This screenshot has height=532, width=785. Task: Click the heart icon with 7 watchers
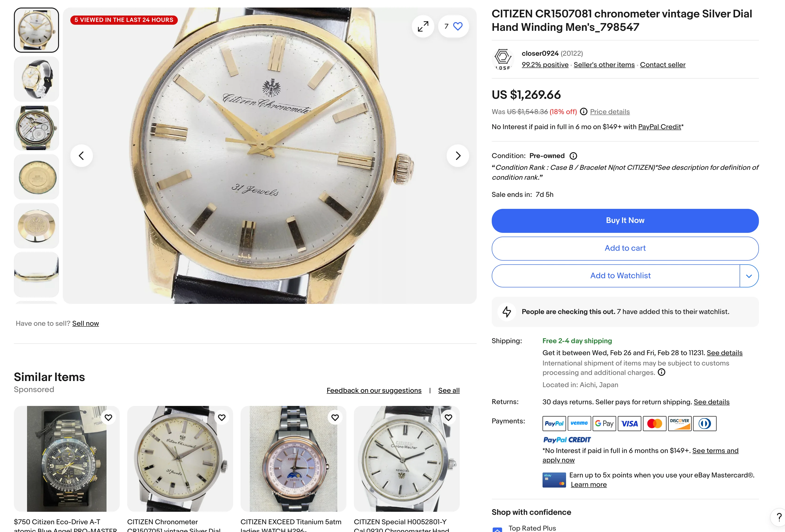pos(457,26)
